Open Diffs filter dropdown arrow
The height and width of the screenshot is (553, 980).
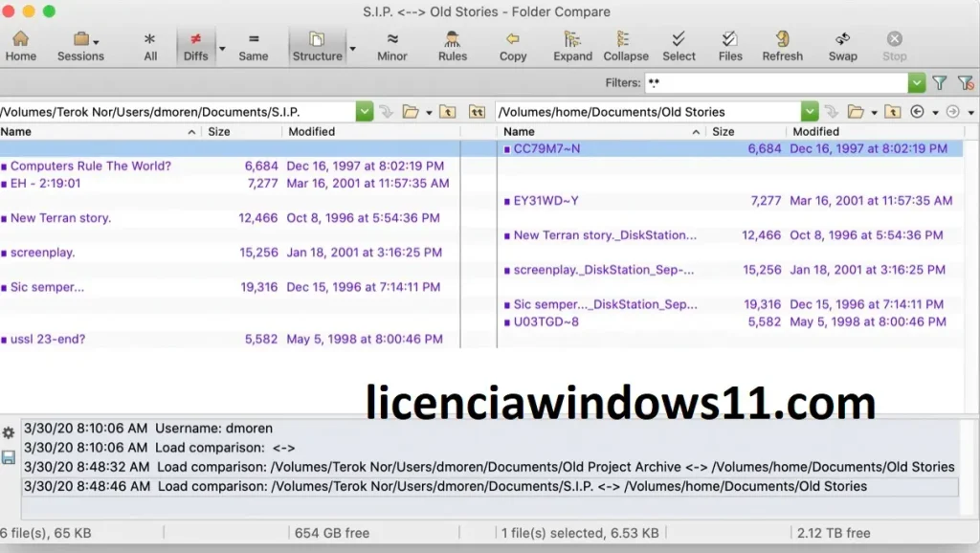[x=222, y=48]
